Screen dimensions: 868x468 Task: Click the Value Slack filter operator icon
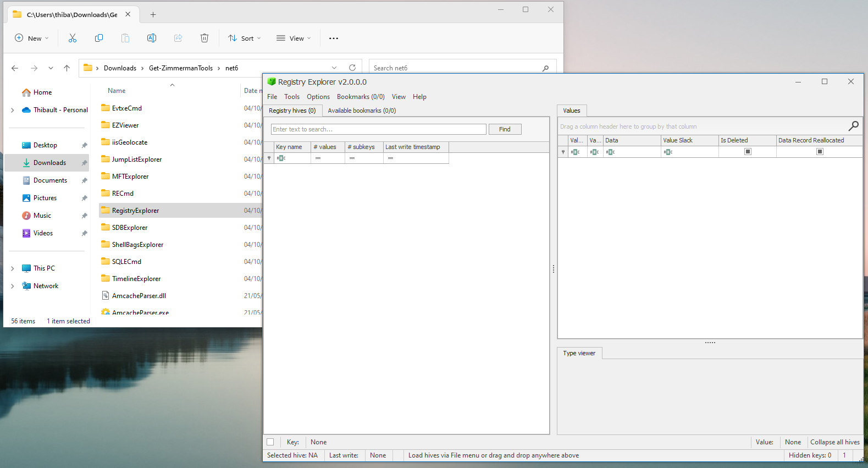(x=668, y=152)
